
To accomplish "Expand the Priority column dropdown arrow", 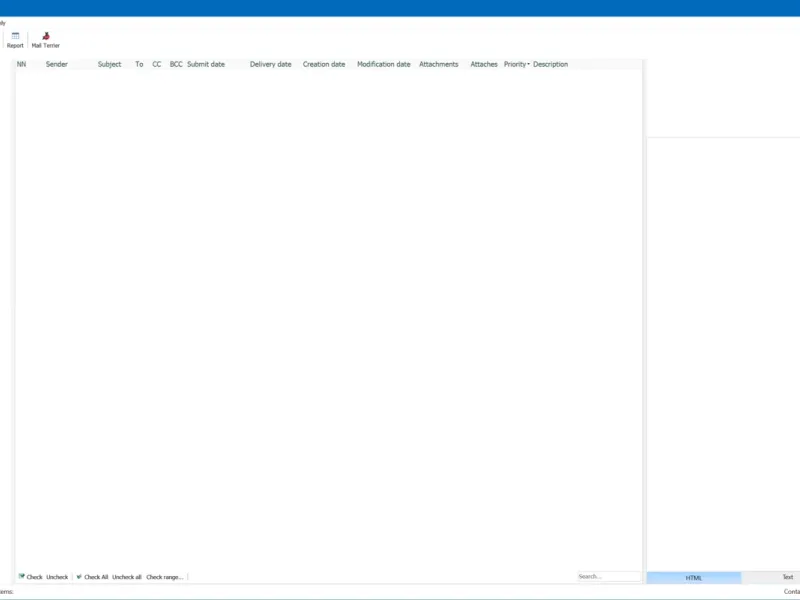I will tap(529, 64).
